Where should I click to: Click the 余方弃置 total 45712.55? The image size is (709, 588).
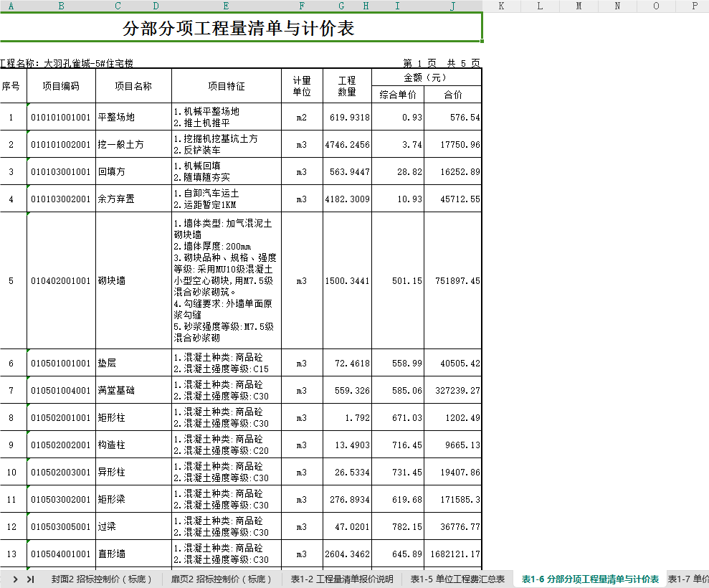click(x=452, y=199)
